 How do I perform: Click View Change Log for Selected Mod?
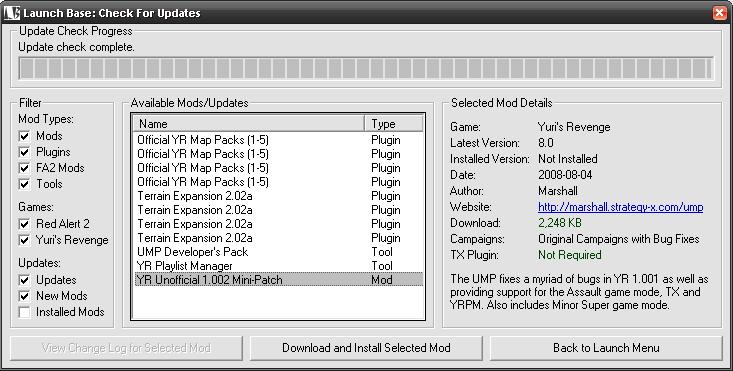(126, 348)
